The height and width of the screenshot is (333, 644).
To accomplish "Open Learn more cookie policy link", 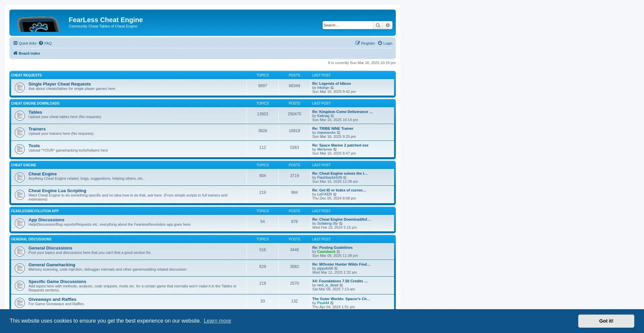I will [x=217, y=321].
